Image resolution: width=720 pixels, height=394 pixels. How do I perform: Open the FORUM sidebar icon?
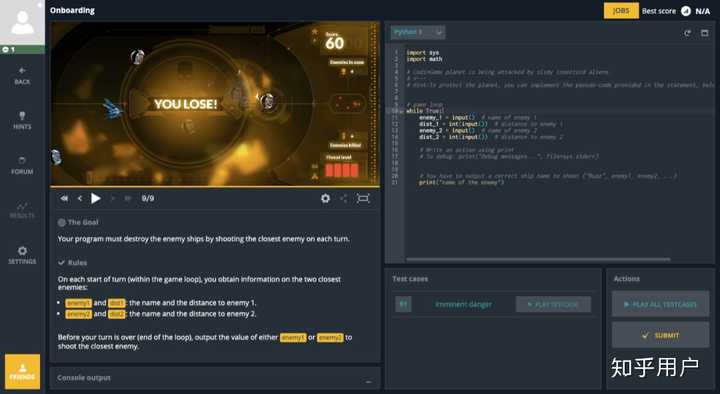[22, 165]
